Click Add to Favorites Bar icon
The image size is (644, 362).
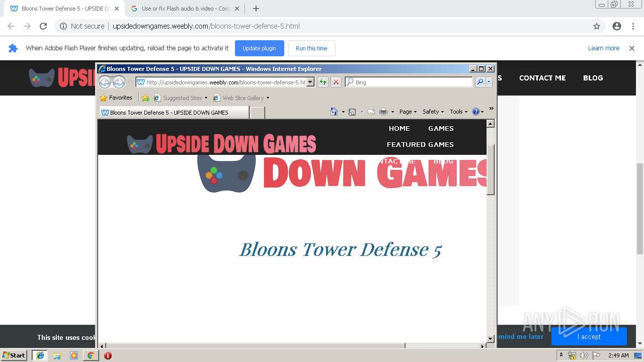(145, 98)
